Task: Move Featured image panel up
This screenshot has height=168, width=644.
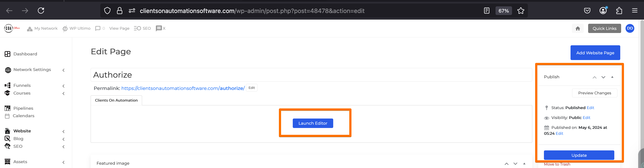Action: [507, 164]
